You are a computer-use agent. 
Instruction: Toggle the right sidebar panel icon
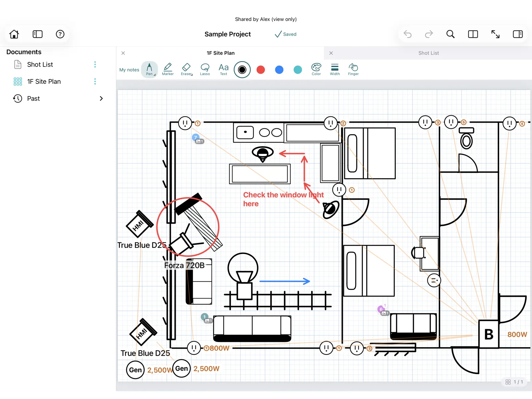[x=518, y=34]
